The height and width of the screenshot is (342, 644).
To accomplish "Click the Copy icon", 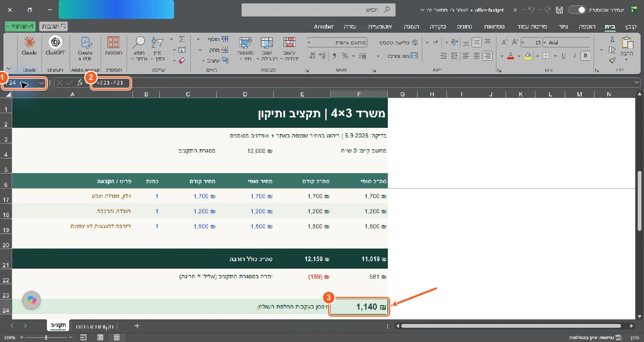I will [x=612, y=49].
